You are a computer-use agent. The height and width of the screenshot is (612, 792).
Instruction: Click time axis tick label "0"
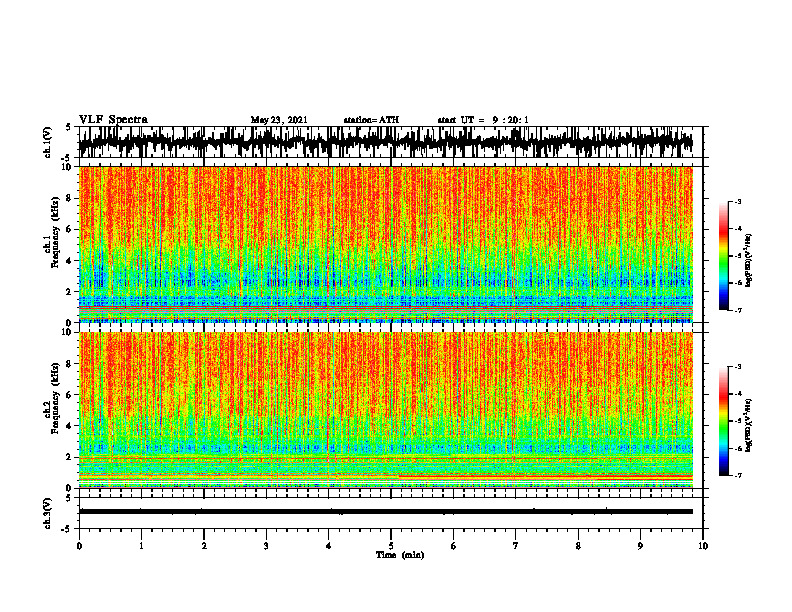coord(79,546)
